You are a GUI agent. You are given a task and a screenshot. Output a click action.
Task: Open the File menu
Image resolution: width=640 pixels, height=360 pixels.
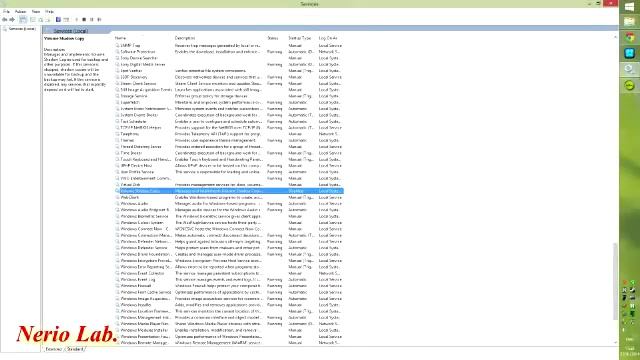coord(6,12)
